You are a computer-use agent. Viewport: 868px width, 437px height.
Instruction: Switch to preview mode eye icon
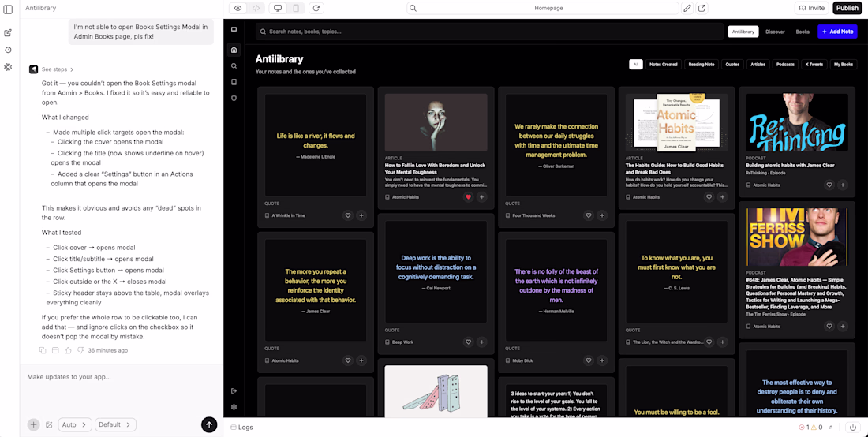(x=238, y=9)
